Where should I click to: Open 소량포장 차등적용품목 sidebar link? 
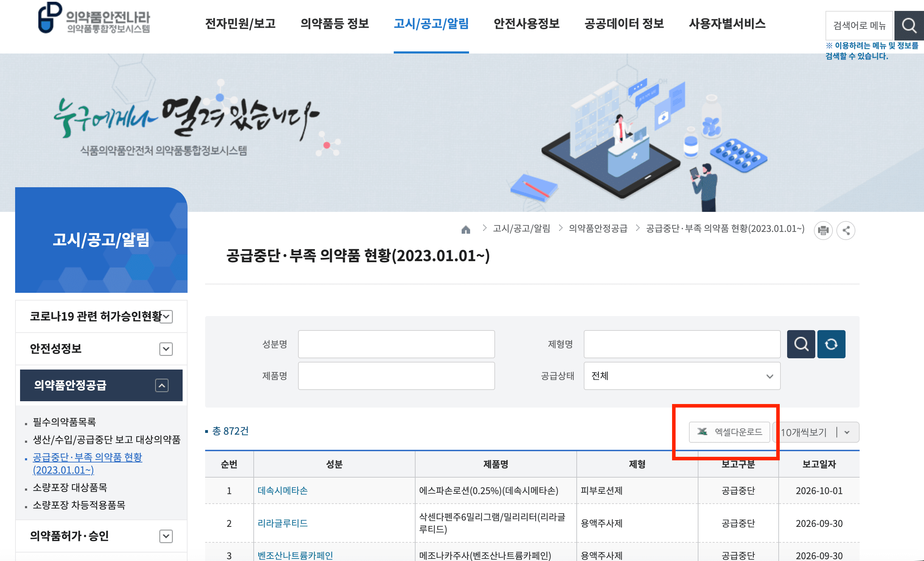79,505
